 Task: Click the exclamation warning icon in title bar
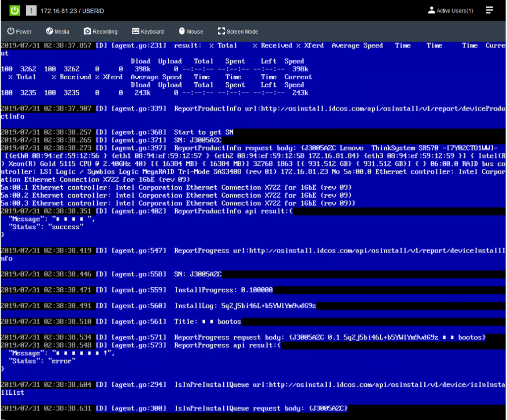[31, 10]
